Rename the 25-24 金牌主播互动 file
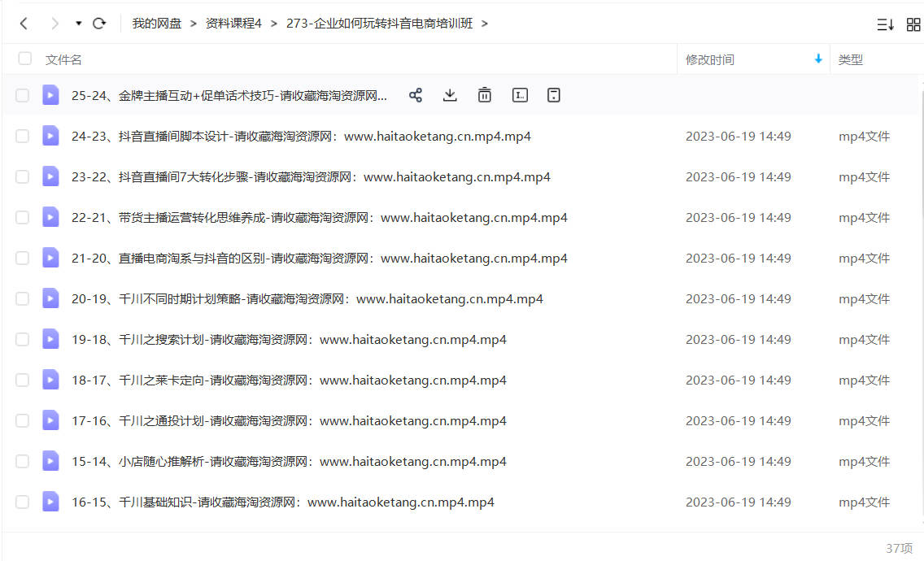 (520, 95)
